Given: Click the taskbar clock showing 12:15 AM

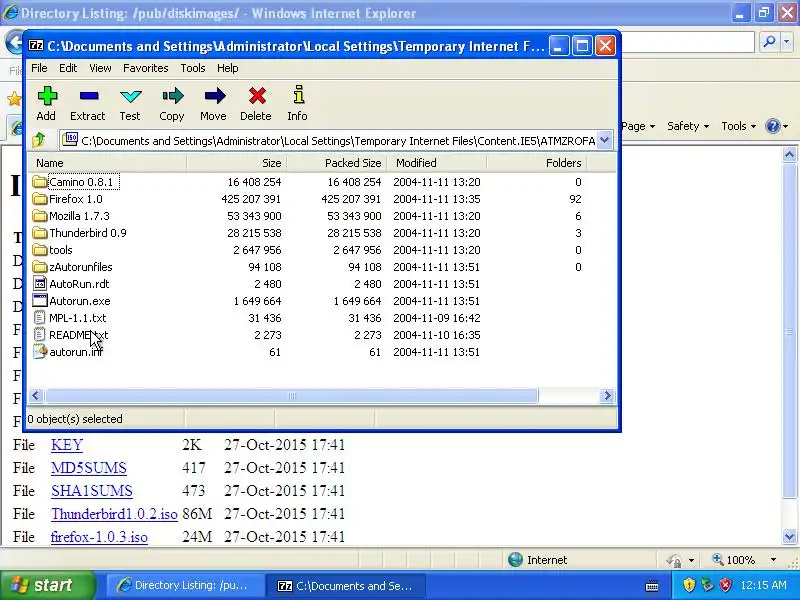Looking at the screenshot, I should coord(763,585).
